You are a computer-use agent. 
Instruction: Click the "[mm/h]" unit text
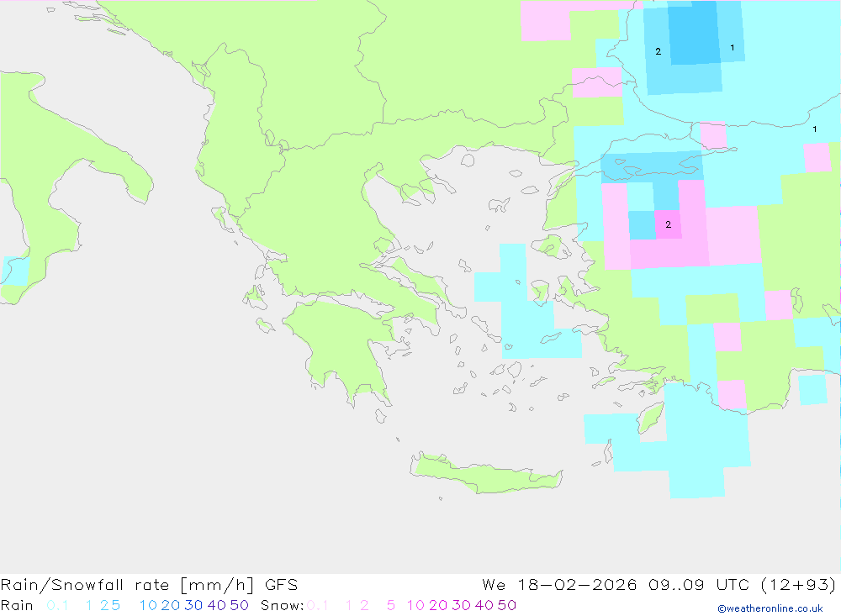click(x=217, y=584)
